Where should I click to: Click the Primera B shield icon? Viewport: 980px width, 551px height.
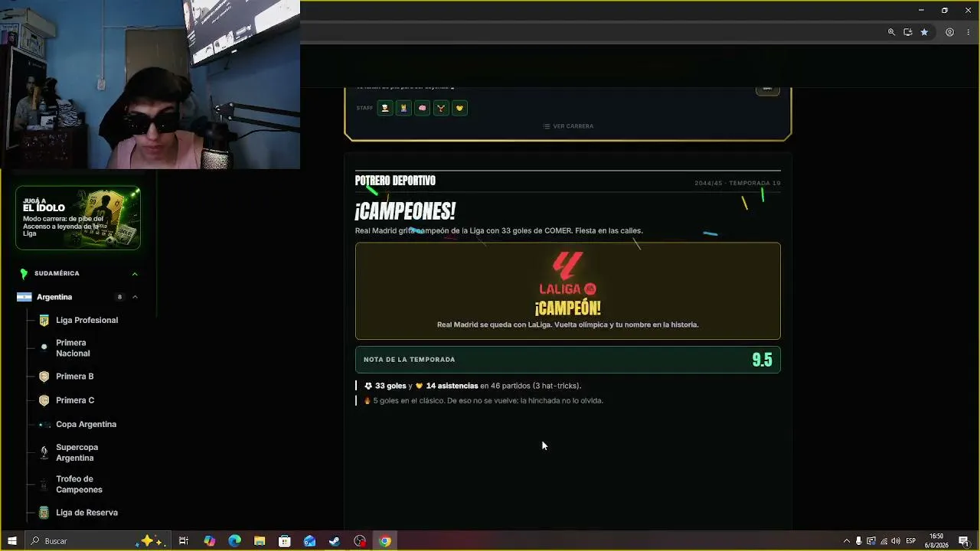point(44,377)
